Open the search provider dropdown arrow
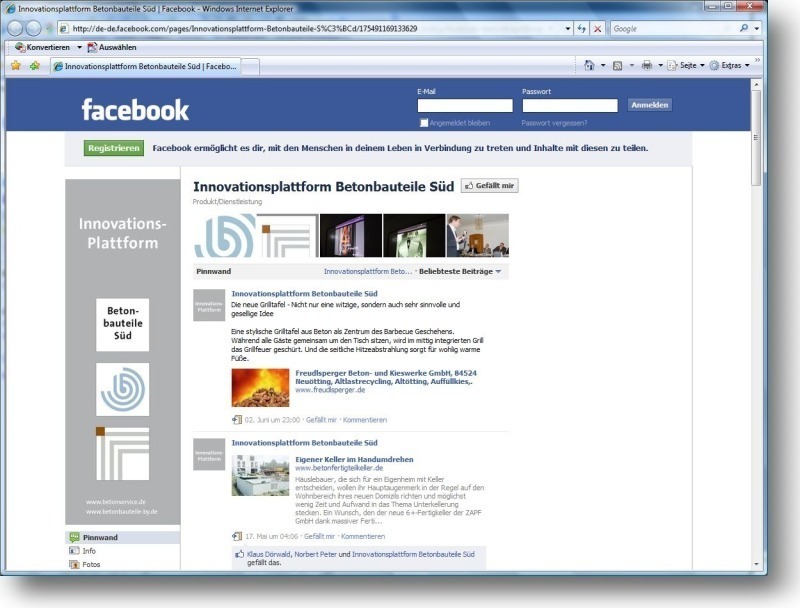 pos(757,29)
